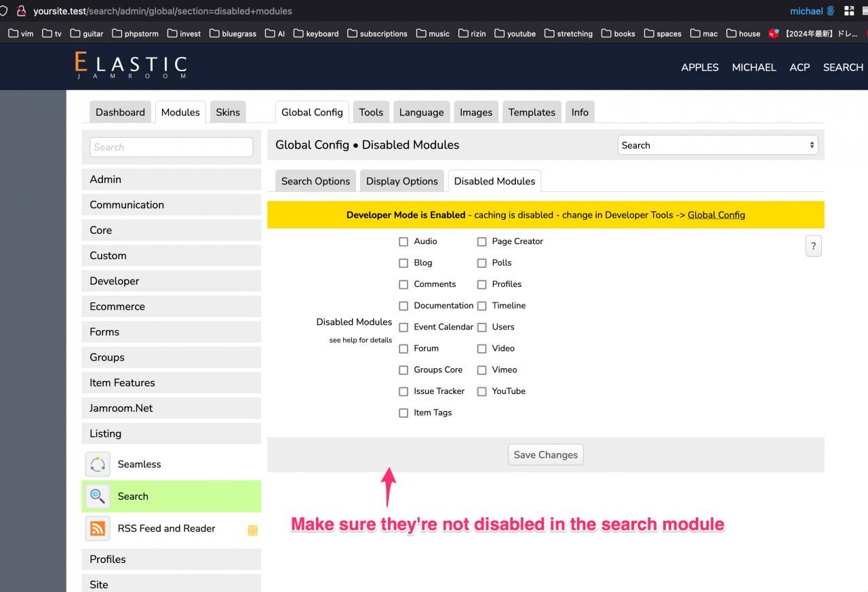Click the Elastic Jamroom logo
Viewport: 868px width, 592px height.
(x=131, y=66)
